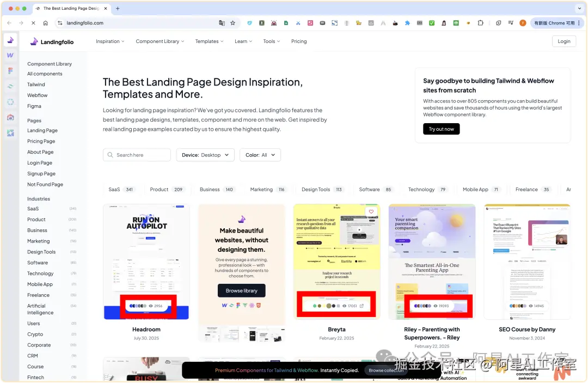Go back with the browser back arrow
588x383 pixels.
click(9, 23)
